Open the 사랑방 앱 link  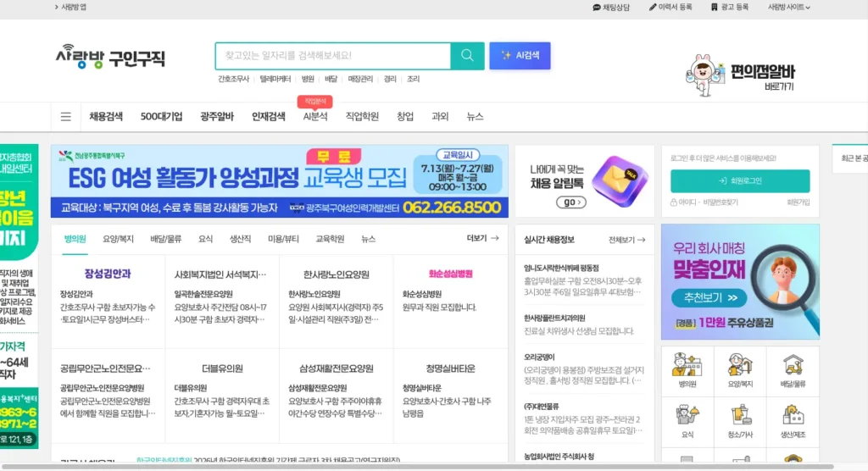coord(70,7)
